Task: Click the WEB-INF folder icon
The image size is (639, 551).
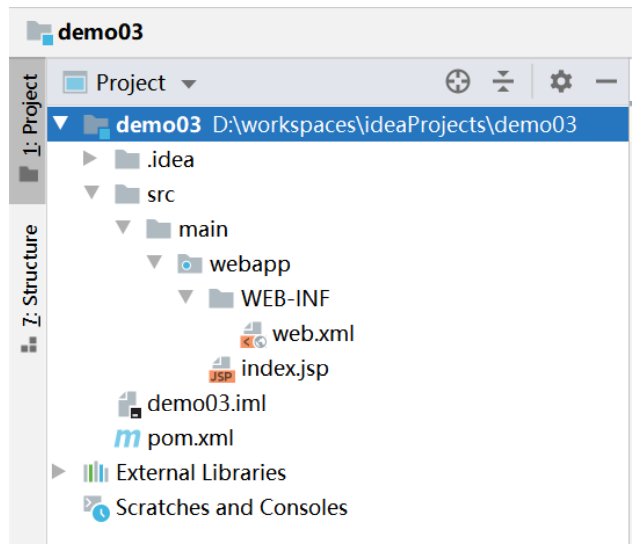Action: (x=221, y=298)
